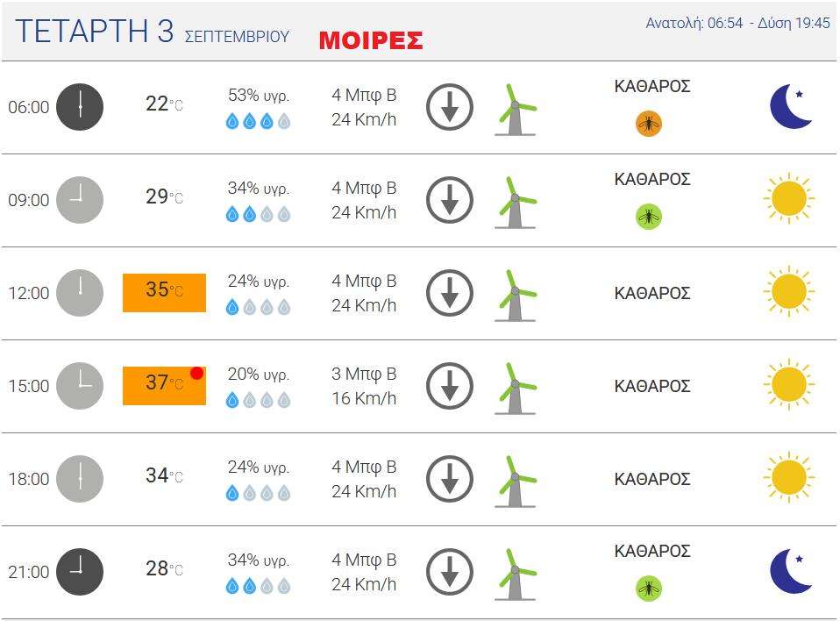This screenshot has width=840, height=621.
Task: Click the humidity droplets under 53% υγρ.
Action: pyautogui.click(x=258, y=121)
